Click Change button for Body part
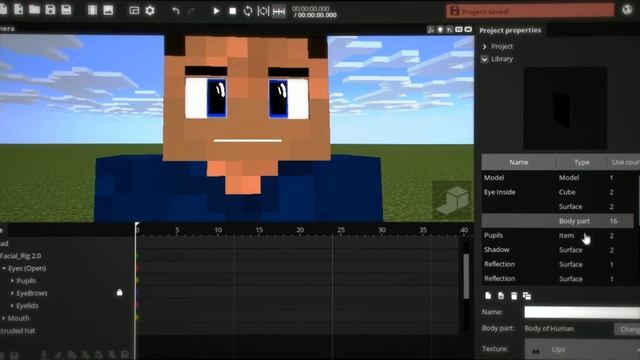Screen dimensions: 640x360 (x=627, y=329)
